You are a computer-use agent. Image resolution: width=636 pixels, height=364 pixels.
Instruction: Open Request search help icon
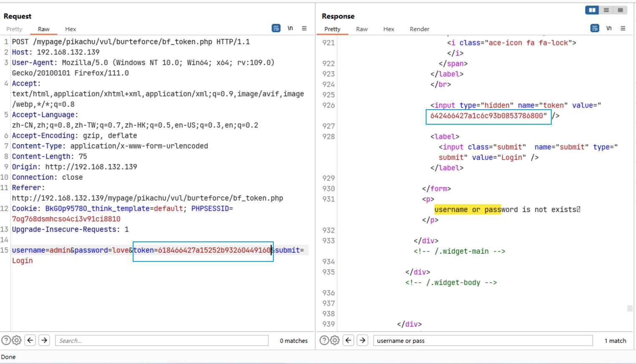[6, 341]
